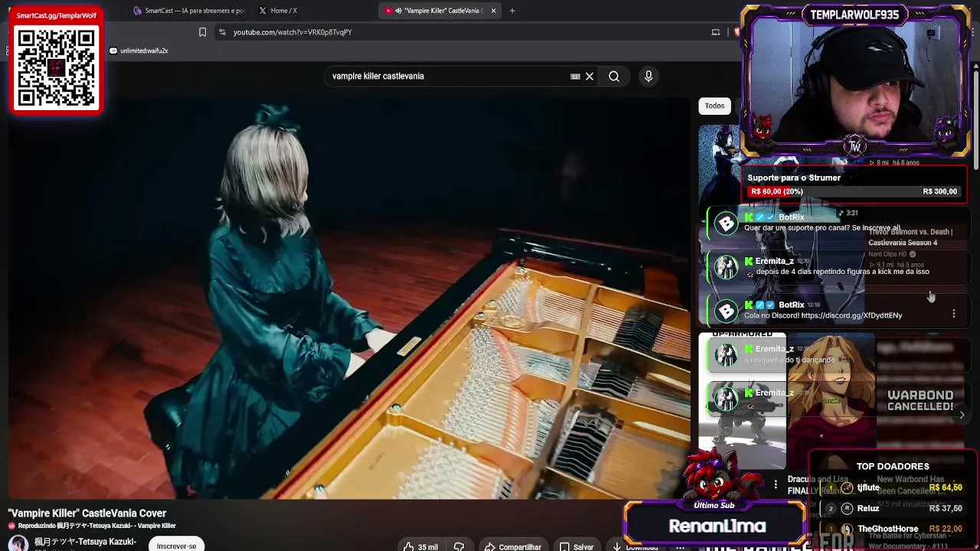The image size is (980, 551).
Task: Click the YouTube search magnifier icon
Action: 614,77
